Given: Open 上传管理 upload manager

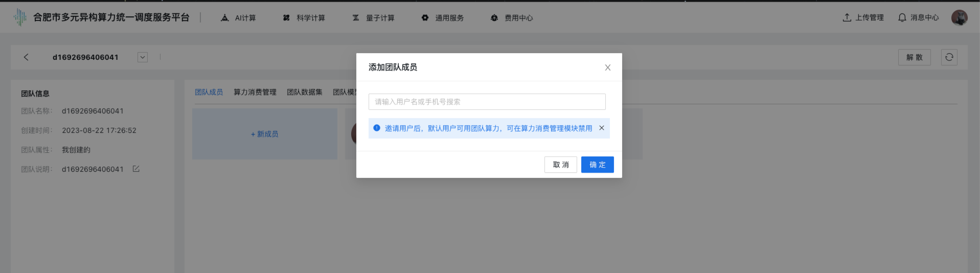Looking at the screenshot, I should [863, 17].
